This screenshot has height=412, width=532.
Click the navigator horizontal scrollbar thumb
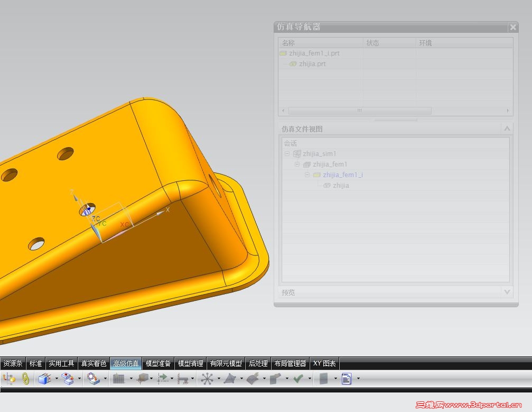(x=360, y=111)
